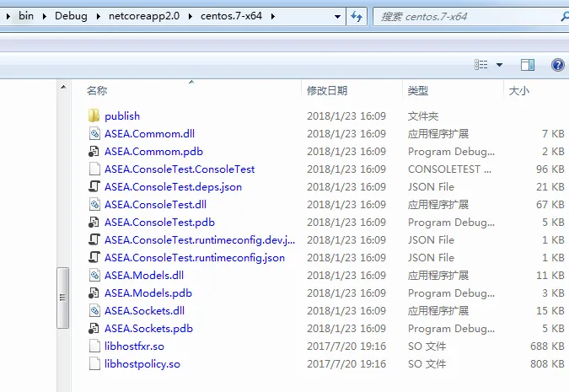Screen dimensions: 569x392
Task: Click the 2017/7/20 19:16 date of libhostfxr.so
Action: [x=346, y=346]
